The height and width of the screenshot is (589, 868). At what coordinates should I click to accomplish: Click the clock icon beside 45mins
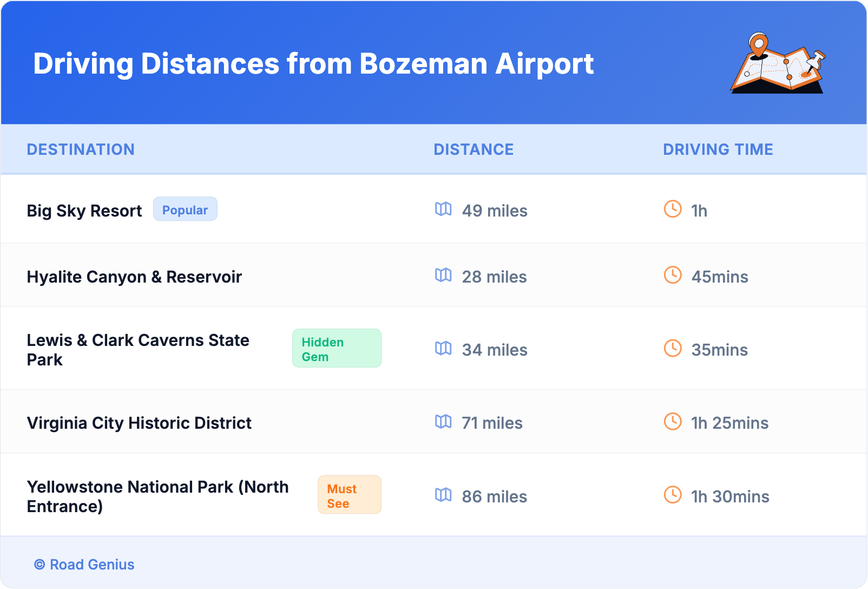point(673,275)
